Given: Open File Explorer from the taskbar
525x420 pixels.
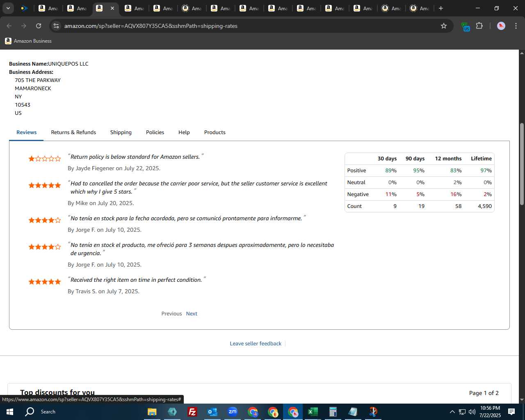Looking at the screenshot, I should pyautogui.click(x=152, y=412).
